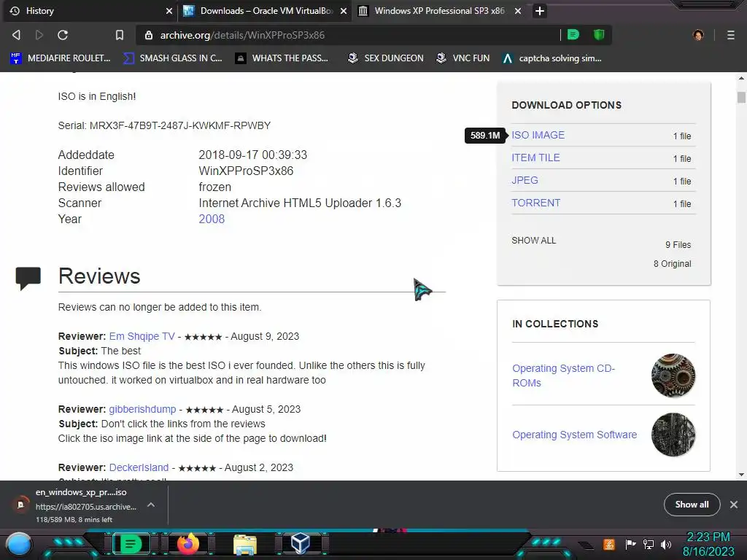Open a new browser tab
This screenshot has height=560, width=747.
(x=540, y=11)
